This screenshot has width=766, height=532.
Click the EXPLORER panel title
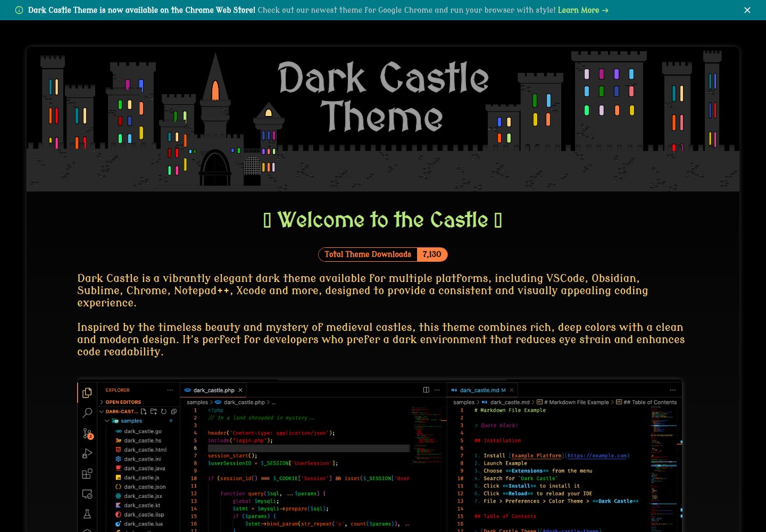tap(118, 390)
